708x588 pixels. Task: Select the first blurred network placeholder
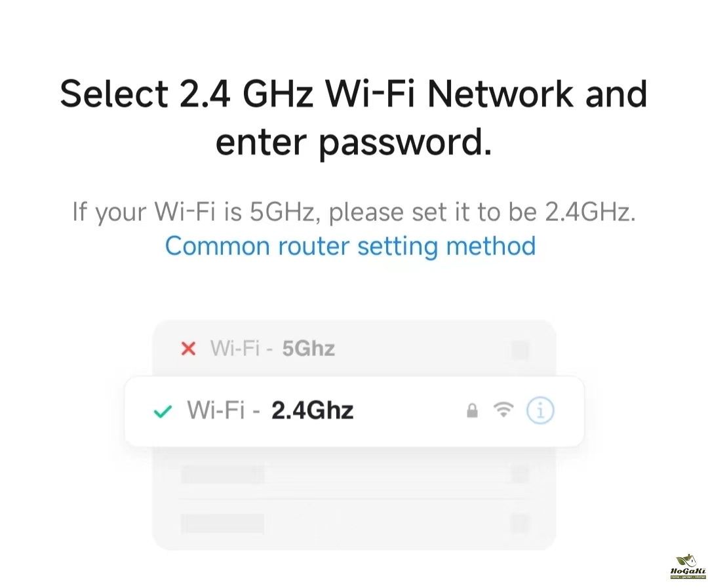[223, 475]
